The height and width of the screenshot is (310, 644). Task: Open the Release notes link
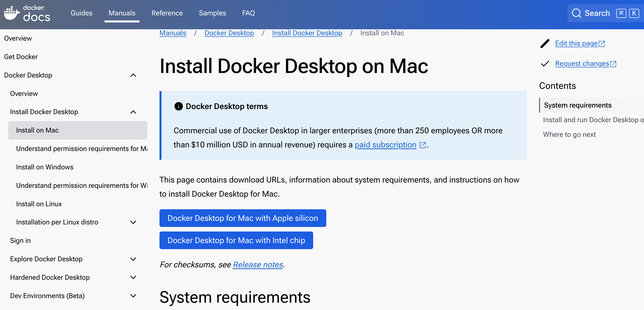point(258,265)
